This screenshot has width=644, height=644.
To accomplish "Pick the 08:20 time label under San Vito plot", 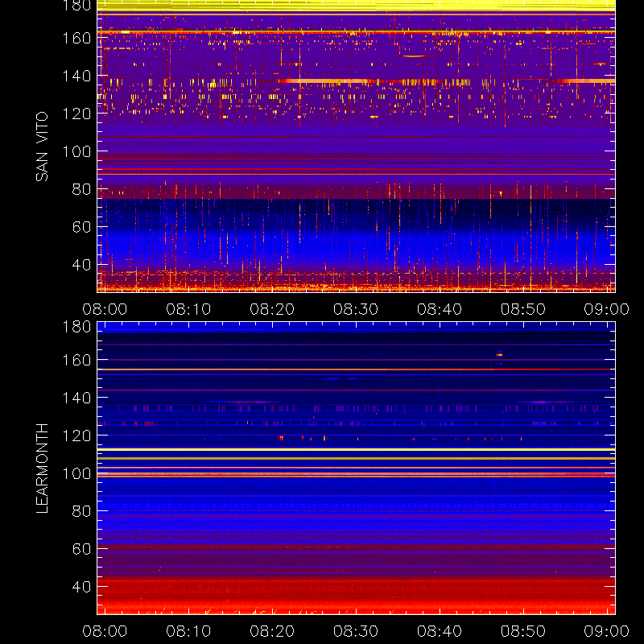I will coord(272,309).
